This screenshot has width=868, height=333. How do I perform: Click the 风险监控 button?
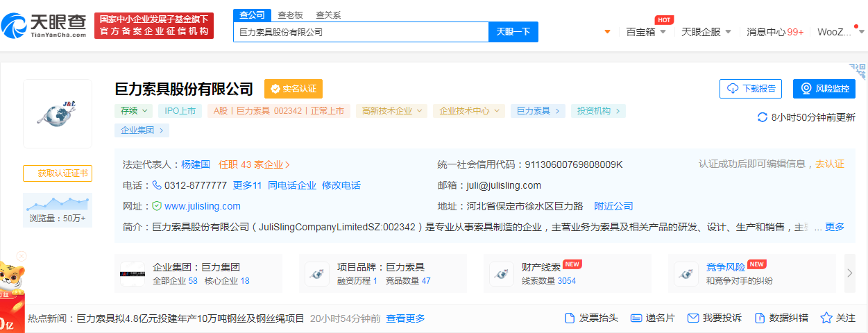coord(824,89)
